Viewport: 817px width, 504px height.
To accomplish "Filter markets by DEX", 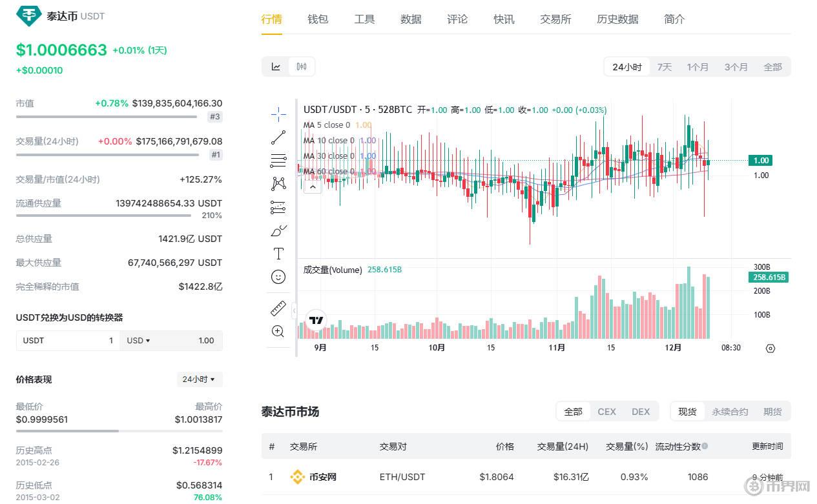I will point(641,412).
